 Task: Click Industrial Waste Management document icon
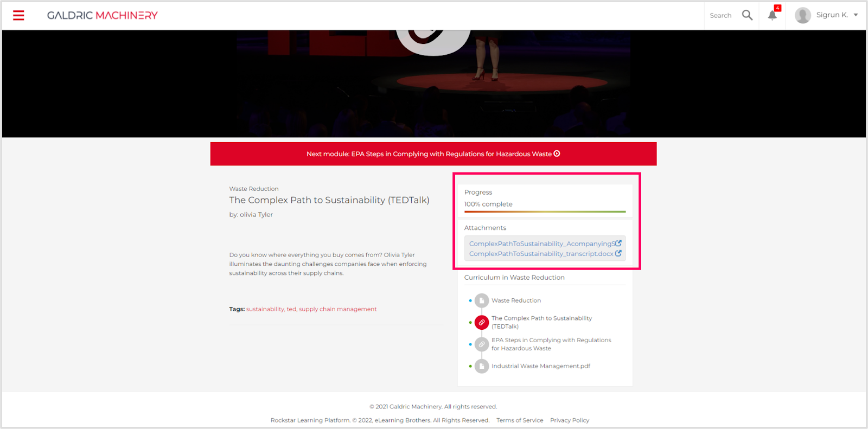coord(482,366)
